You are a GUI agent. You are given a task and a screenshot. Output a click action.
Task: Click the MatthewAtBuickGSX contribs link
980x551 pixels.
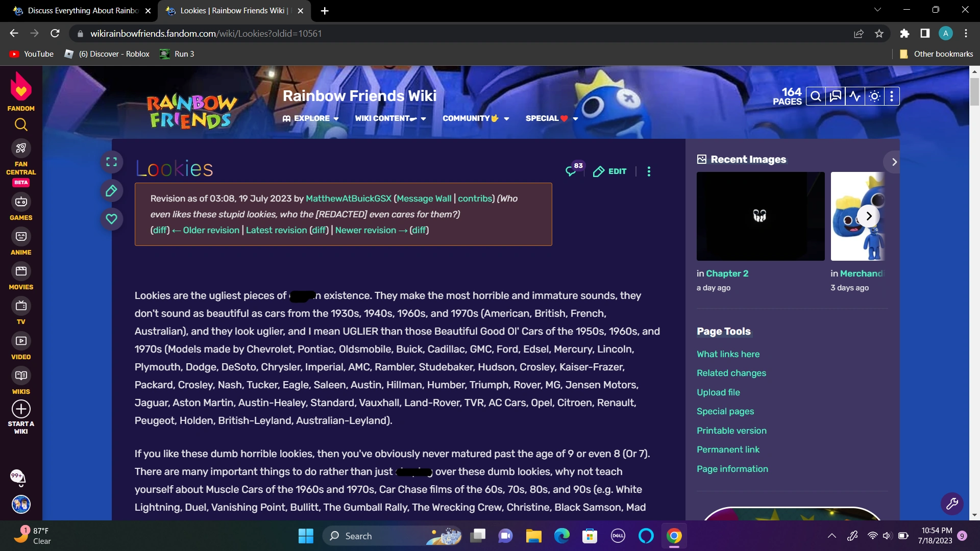click(x=475, y=198)
